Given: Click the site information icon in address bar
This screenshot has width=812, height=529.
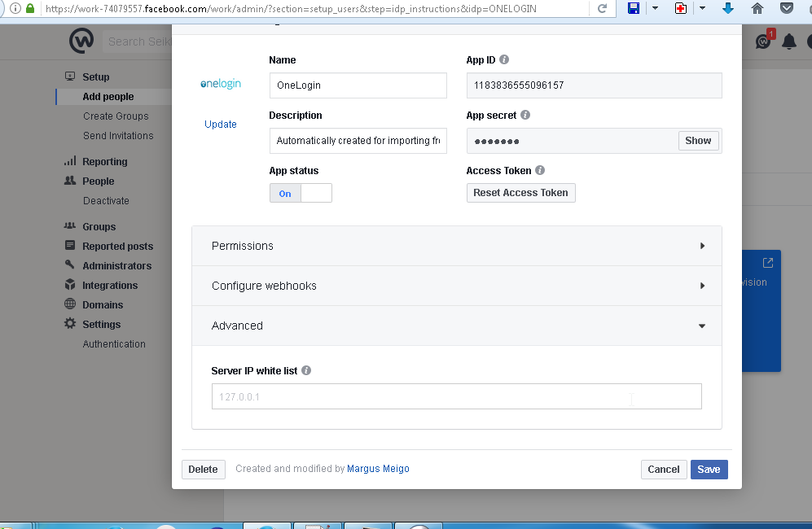Looking at the screenshot, I should point(15,9).
